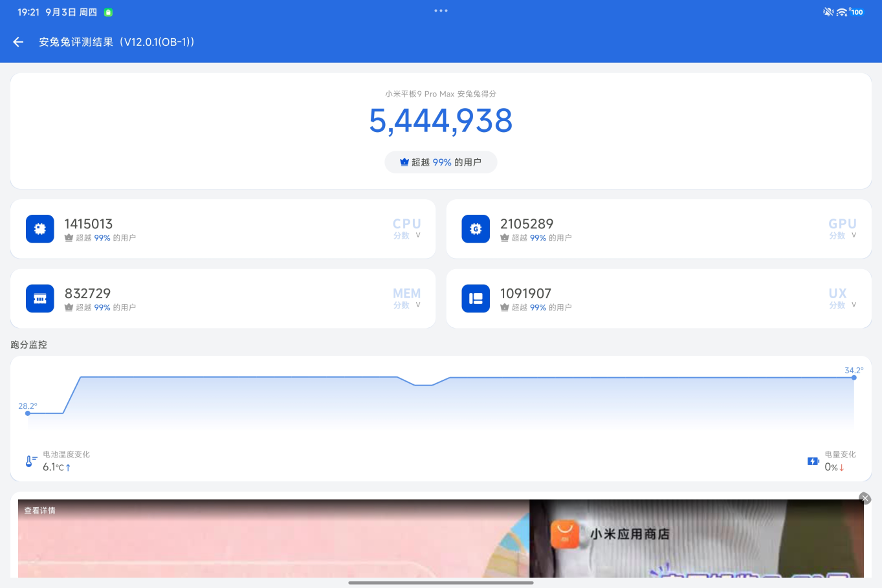Tap total score 5,444,938
The width and height of the screenshot is (882, 588).
click(441, 121)
